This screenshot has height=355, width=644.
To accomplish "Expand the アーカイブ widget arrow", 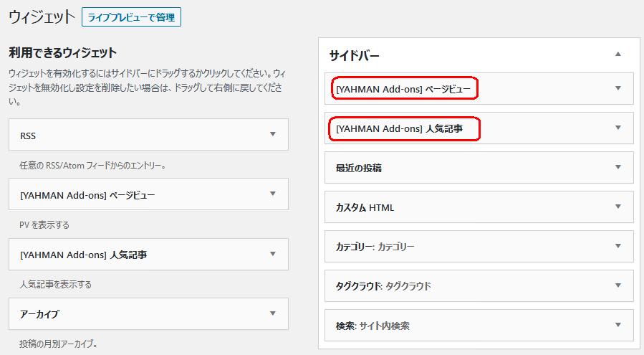I will (273, 313).
